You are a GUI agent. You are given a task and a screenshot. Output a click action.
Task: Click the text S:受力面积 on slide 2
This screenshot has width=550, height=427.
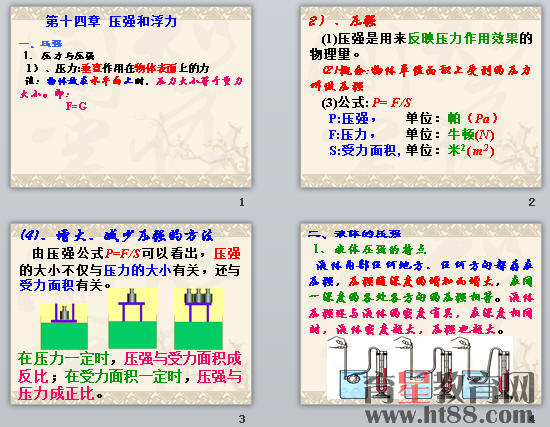pos(363,151)
